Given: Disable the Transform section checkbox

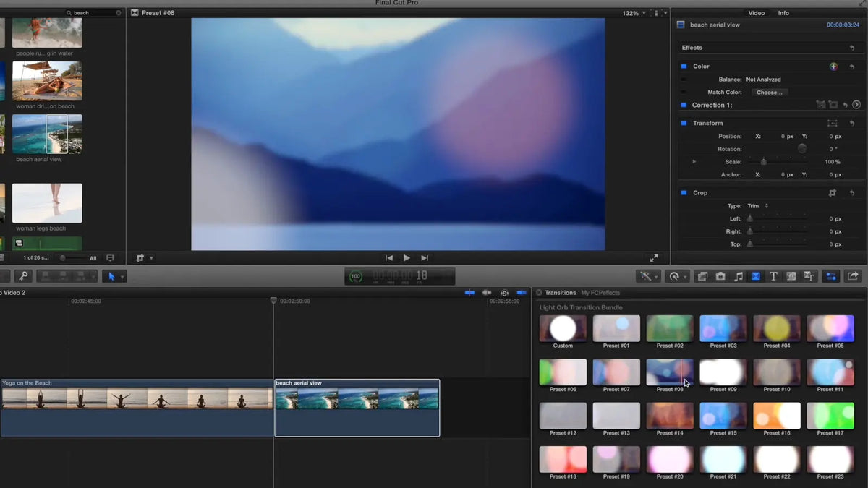Looking at the screenshot, I should [684, 124].
